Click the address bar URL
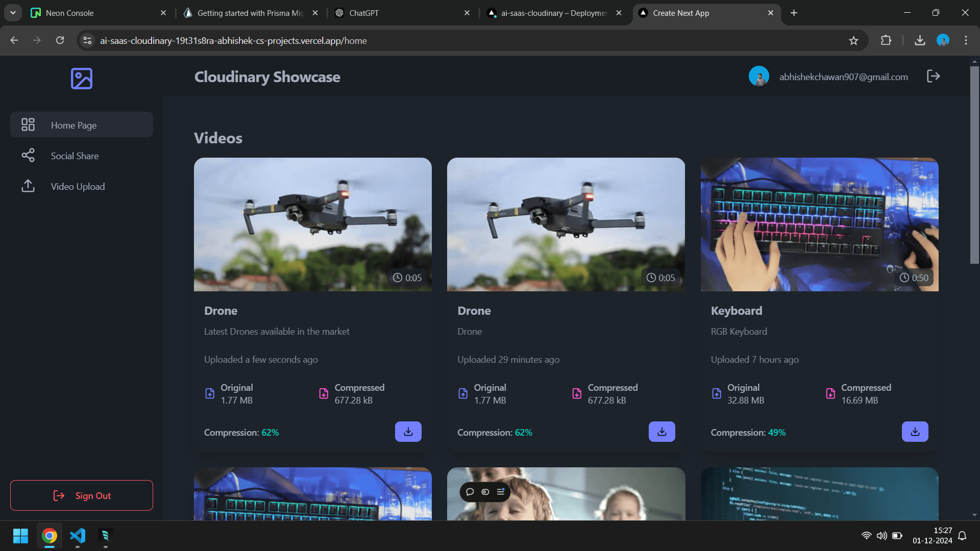The height and width of the screenshot is (551, 980). click(x=233, y=40)
